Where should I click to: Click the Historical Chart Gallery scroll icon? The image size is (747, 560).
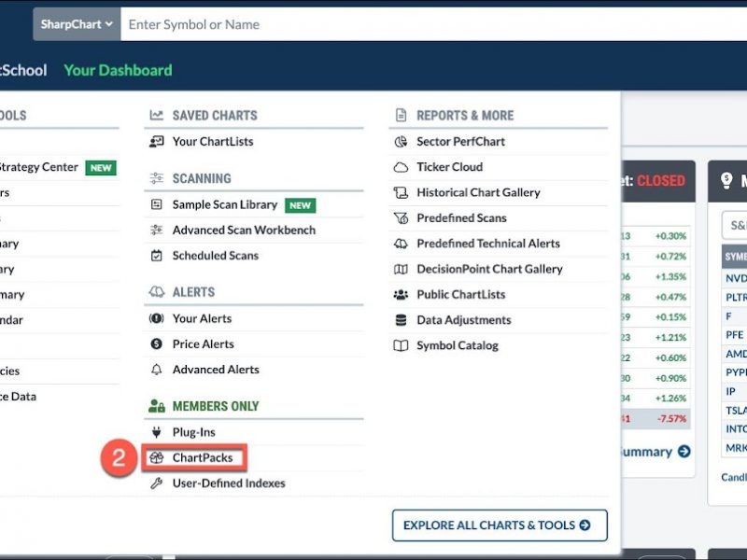[x=401, y=192]
